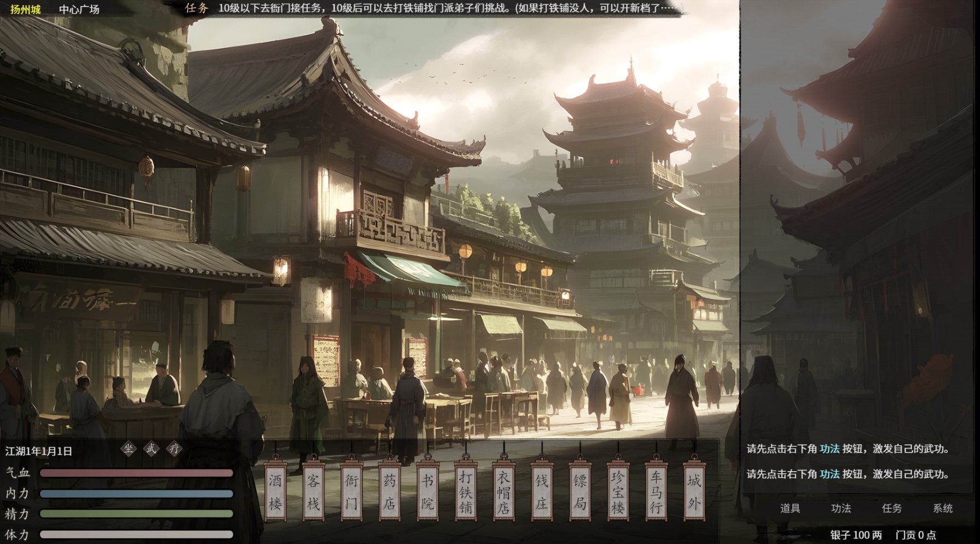The width and height of the screenshot is (980, 544).
Task: Click the 江湖1年1月1日 date text
Action: point(39,451)
